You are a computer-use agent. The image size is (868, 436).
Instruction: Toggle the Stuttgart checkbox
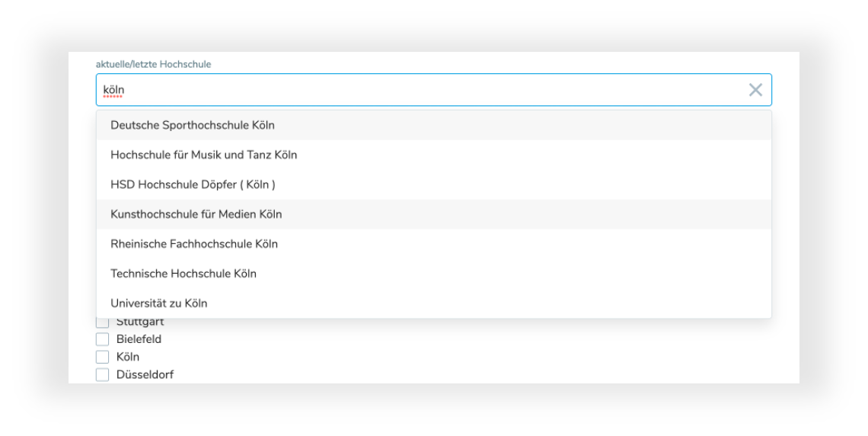click(102, 322)
